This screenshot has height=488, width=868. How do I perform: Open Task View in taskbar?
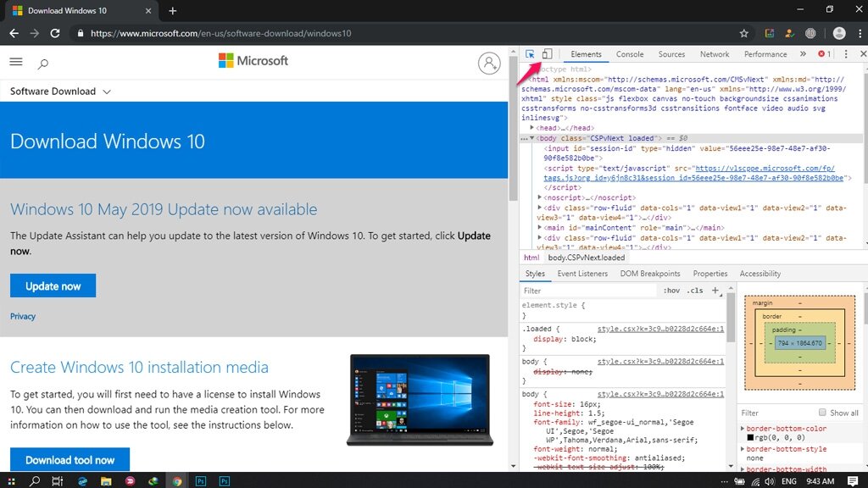click(x=57, y=481)
